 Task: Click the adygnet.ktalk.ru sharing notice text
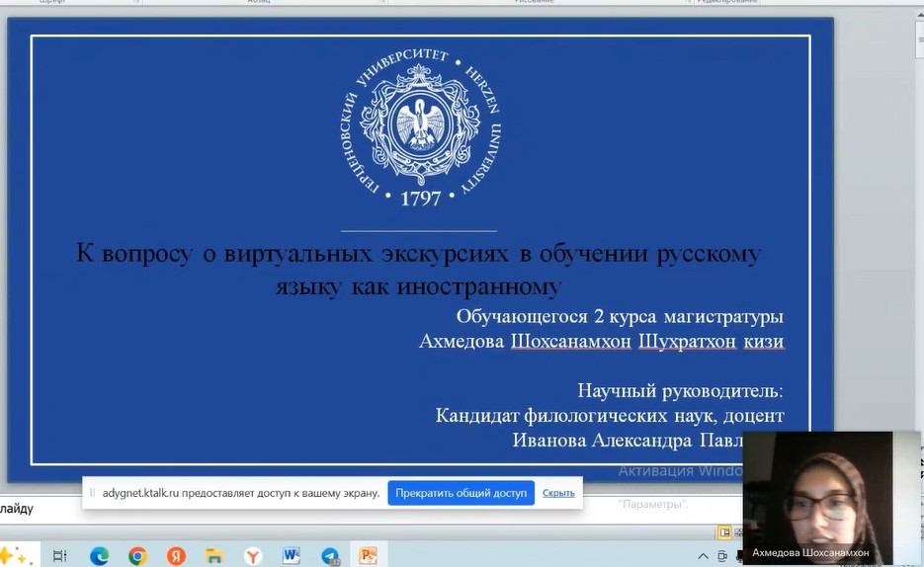(240, 493)
